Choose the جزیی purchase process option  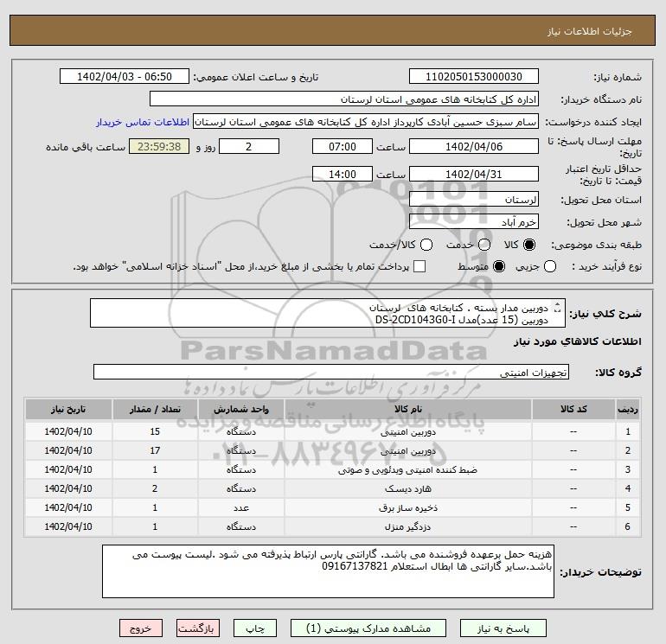(x=550, y=266)
